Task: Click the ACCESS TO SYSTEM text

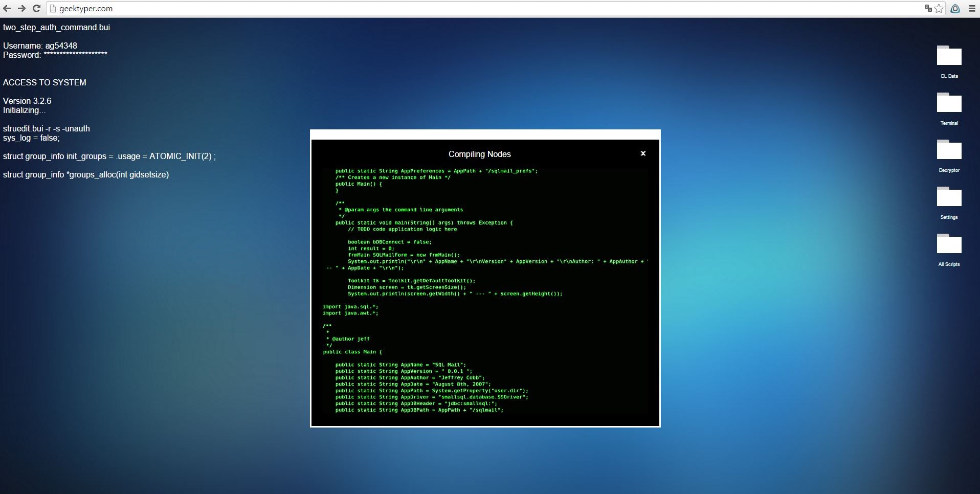Action: tap(44, 82)
